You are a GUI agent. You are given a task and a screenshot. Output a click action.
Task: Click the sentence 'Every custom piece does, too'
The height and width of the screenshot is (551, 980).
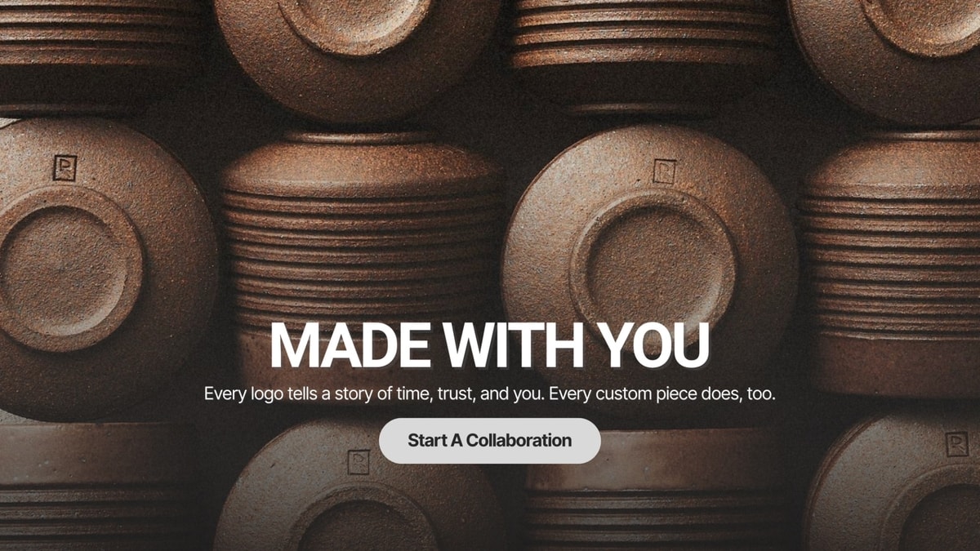click(662, 394)
